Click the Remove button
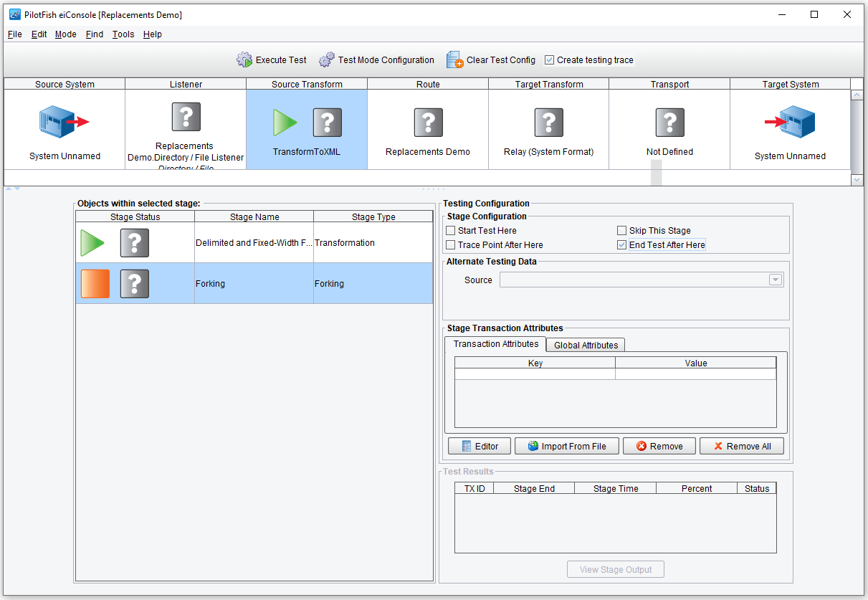 pos(659,446)
